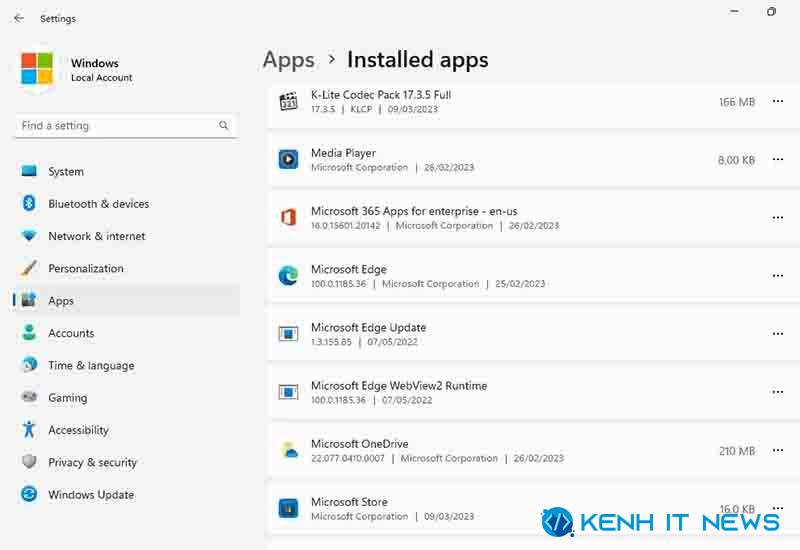The image size is (800, 550).
Task: Click the Edge WebView2 Runtime icon
Action: click(289, 392)
